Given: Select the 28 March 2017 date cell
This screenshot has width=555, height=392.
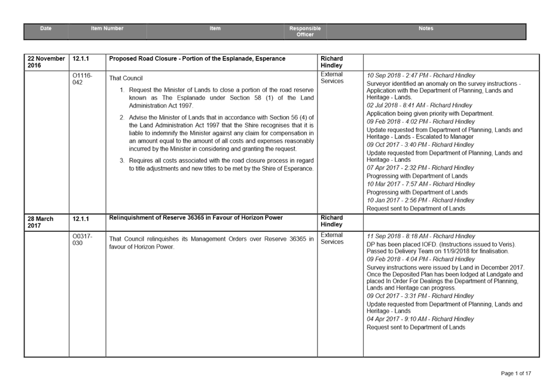Looking at the screenshot, I should click(x=40, y=221).
